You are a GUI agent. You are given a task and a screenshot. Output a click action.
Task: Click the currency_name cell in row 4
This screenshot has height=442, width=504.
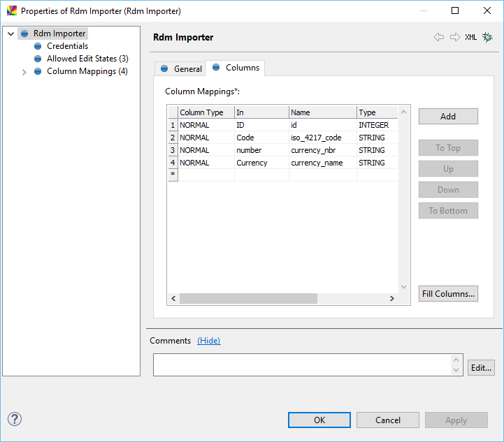point(319,163)
